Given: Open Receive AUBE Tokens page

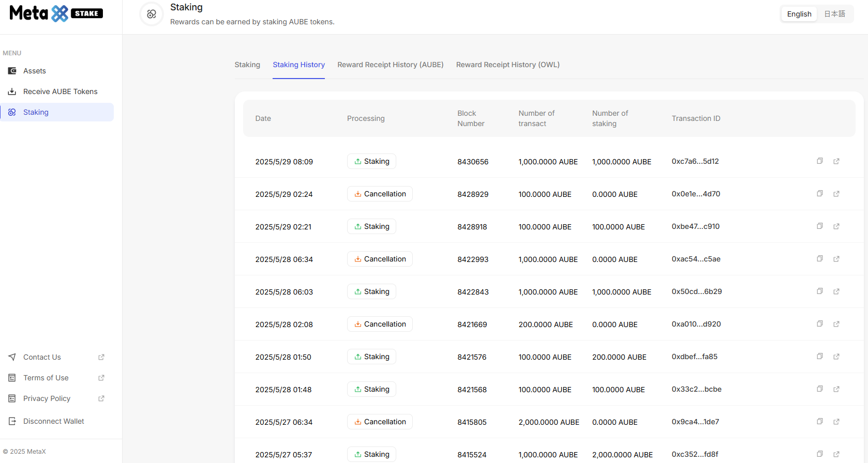Looking at the screenshot, I should pos(60,91).
